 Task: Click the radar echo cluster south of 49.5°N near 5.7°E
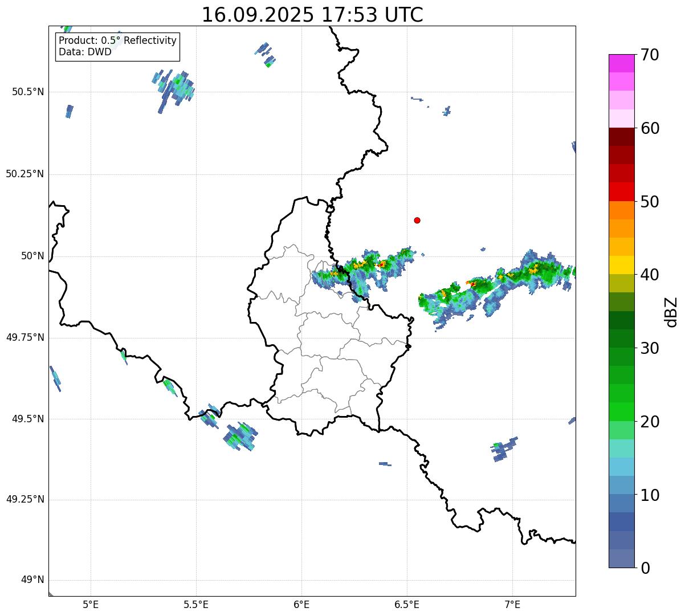(240, 436)
